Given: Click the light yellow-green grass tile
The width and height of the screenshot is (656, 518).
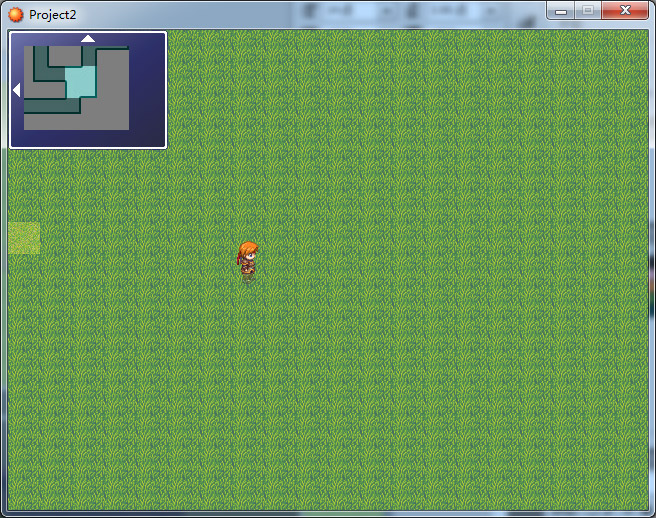Looking at the screenshot, I should (24, 238).
